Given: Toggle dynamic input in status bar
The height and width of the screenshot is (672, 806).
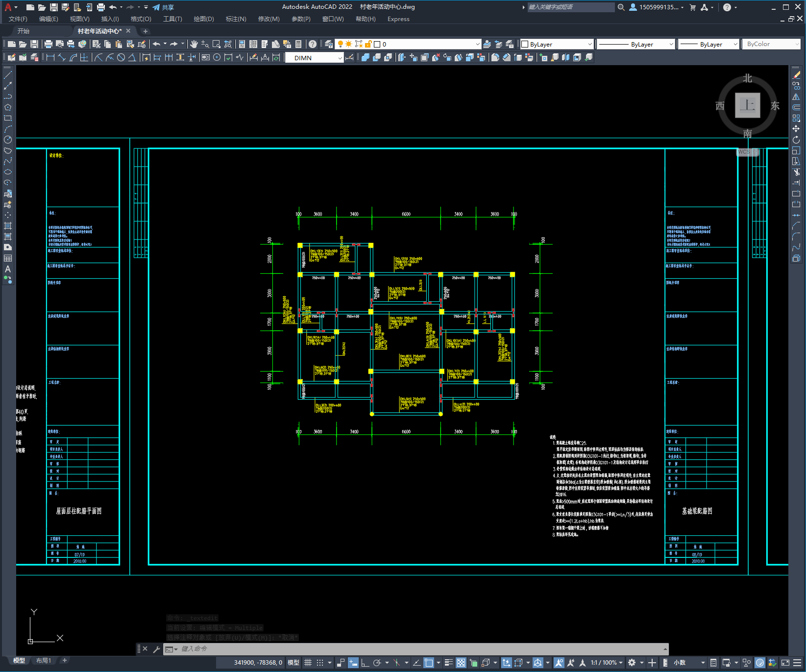Looking at the screenshot, I should [353, 662].
